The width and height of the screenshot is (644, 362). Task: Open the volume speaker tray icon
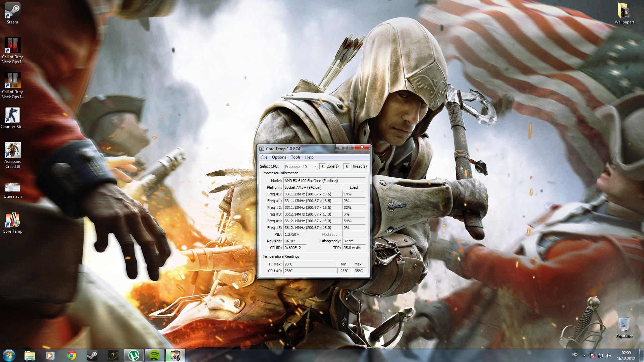pyautogui.click(x=608, y=356)
